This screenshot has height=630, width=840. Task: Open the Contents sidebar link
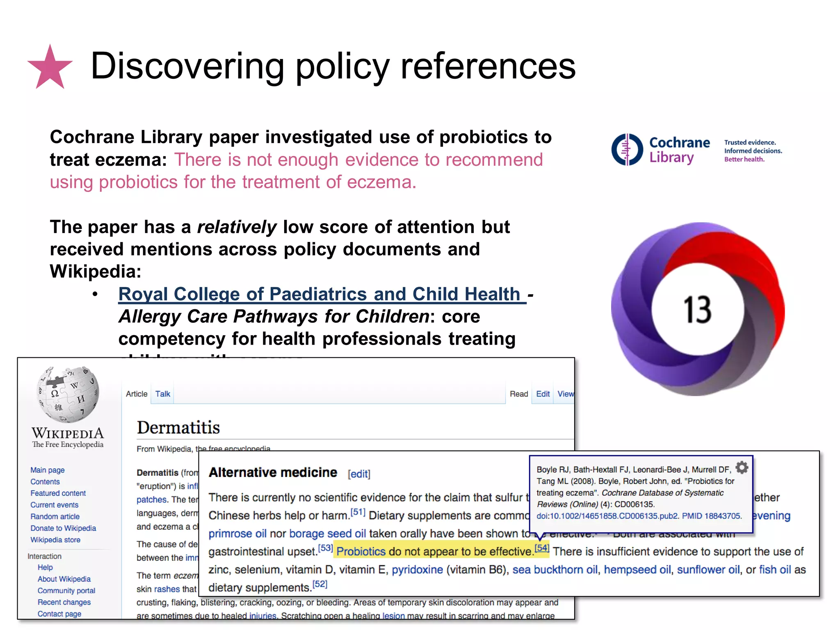coord(45,482)
